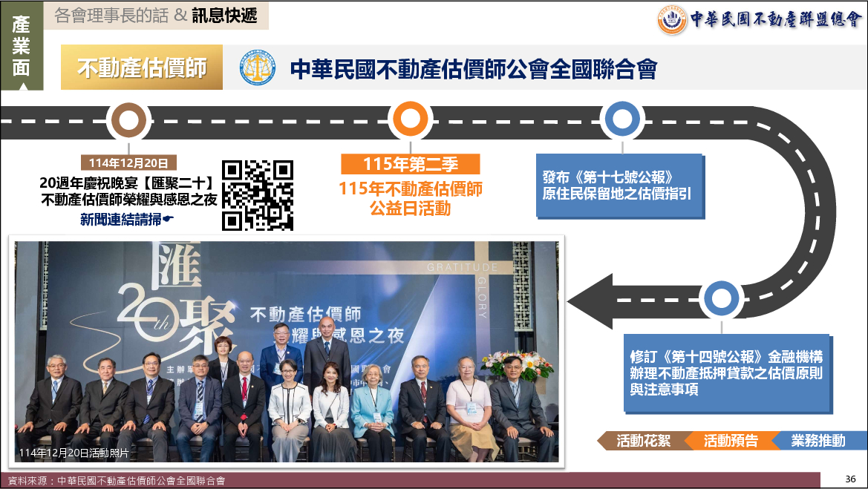The height and width of the screenshot is (489, 868).
Task: Select the blue circle above 第十七號公報
Action: coord(621,119)
